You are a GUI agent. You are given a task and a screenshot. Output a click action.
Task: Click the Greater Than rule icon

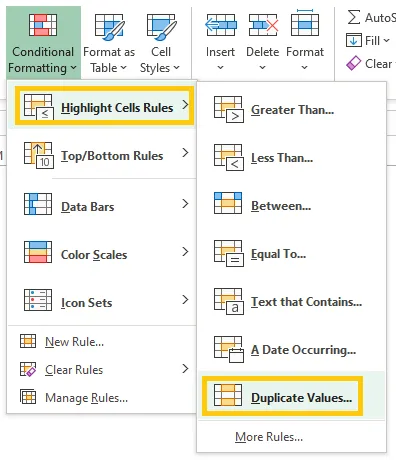pyautogui.click(x=229, y=110)
